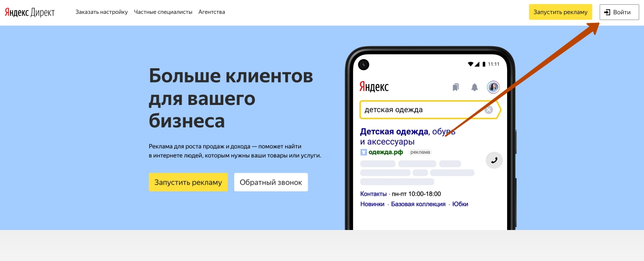Open Частные специалисты in the header
The height and width of the screenshot is (261, 644).
point(163,12)
